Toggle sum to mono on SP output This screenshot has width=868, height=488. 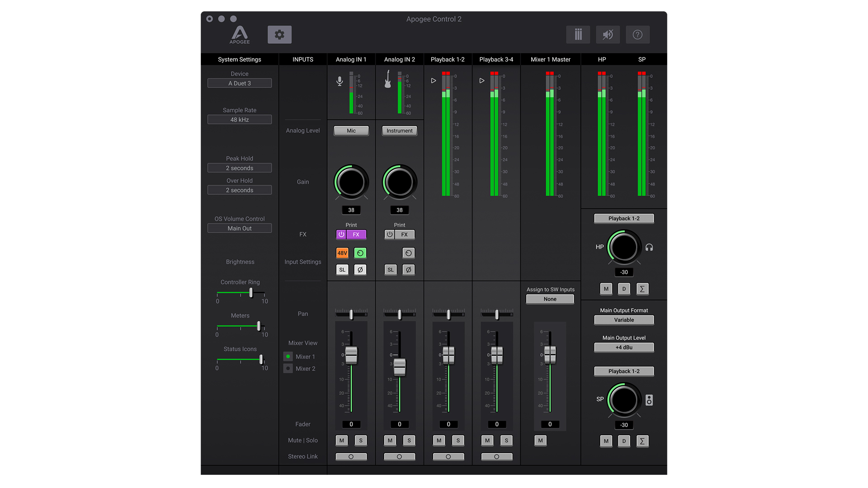coord(642,441)
